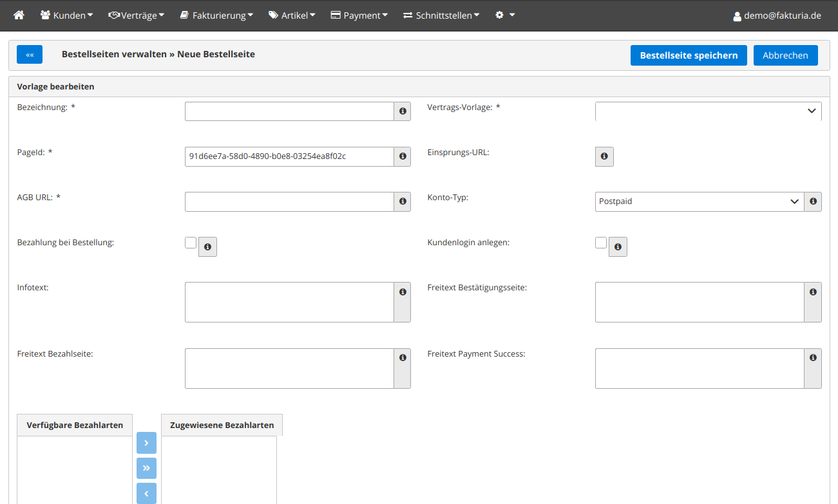
Task: Click the home icon in navbar
Action: click(19, 15)
